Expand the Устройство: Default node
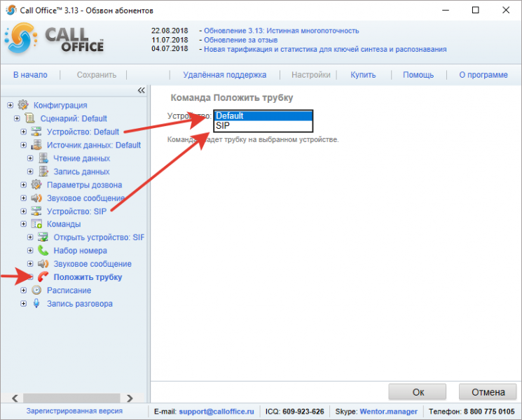 [x=24, y=132]
